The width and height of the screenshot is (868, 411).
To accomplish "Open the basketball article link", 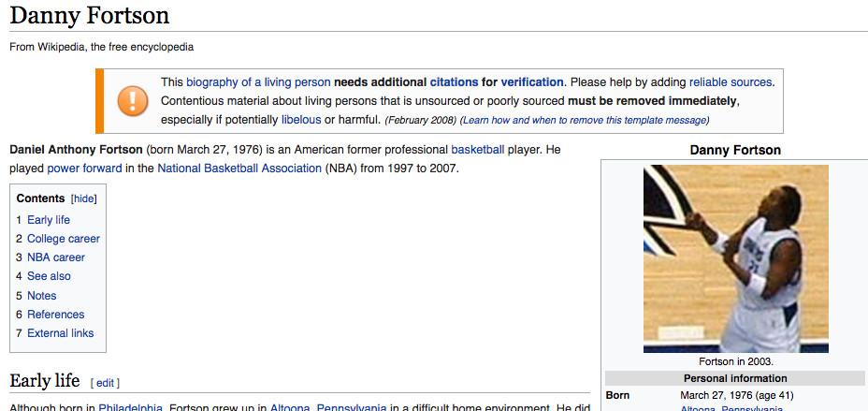I will coord(477,150).
